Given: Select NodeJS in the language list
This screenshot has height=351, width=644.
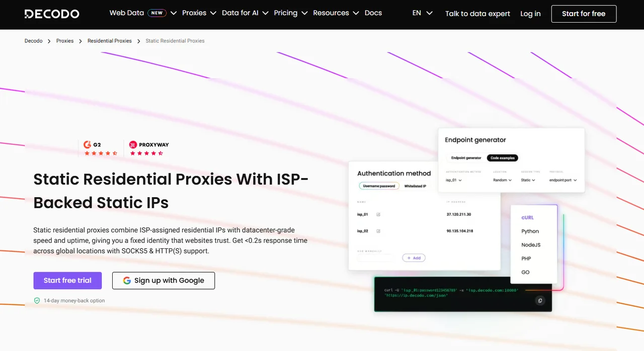Looking at the screenshot, I should tap(531, 245).
